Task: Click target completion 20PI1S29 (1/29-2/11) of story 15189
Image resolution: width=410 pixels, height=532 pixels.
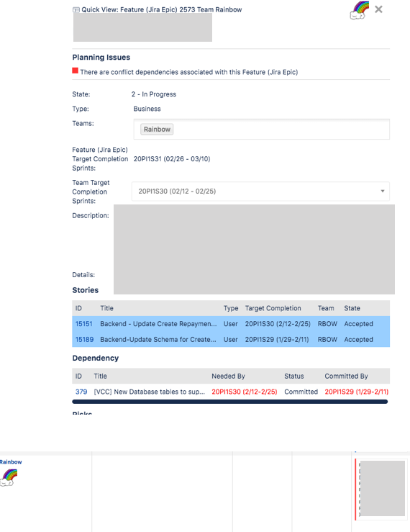Action: (277, 340)
